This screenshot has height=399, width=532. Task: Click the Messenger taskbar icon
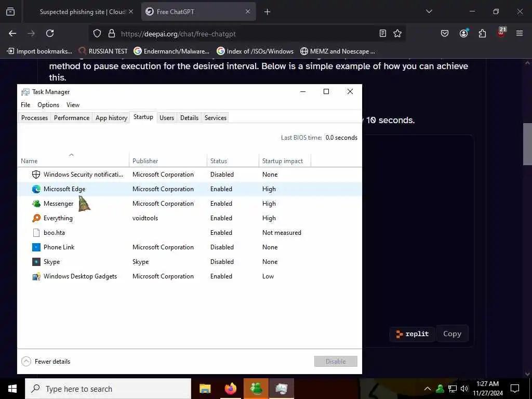coord(256,389)
